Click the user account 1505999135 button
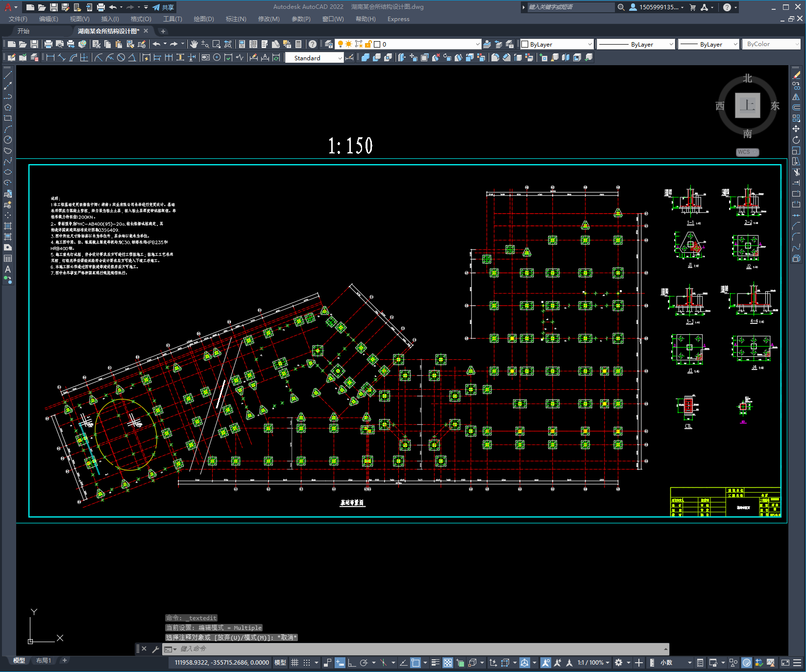This screenshot has width=806, height=672. [657, 7]
